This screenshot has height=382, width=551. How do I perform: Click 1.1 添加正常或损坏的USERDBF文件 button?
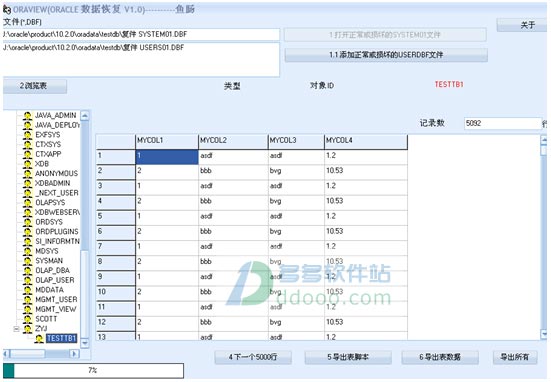[386, 55]
